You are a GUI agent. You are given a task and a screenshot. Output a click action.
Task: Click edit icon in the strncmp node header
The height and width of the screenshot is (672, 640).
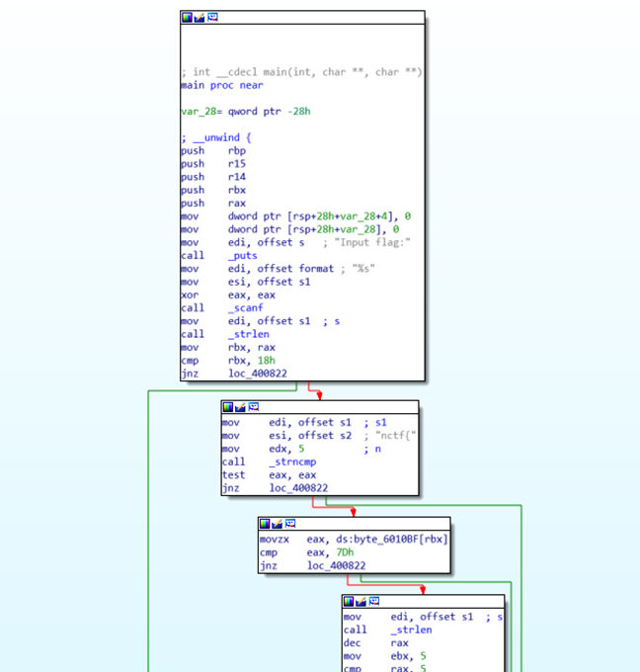click(240, 407)
